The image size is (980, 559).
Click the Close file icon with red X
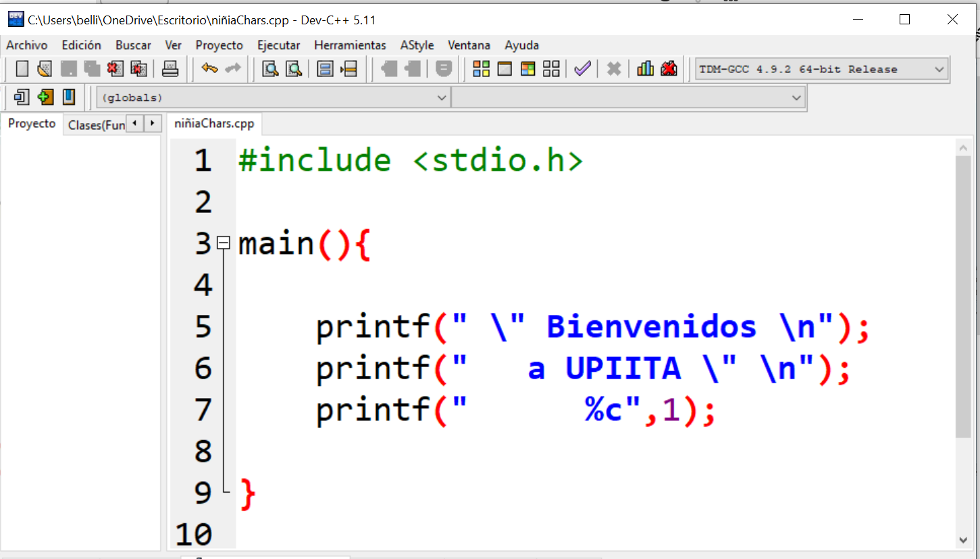point(115,69)
